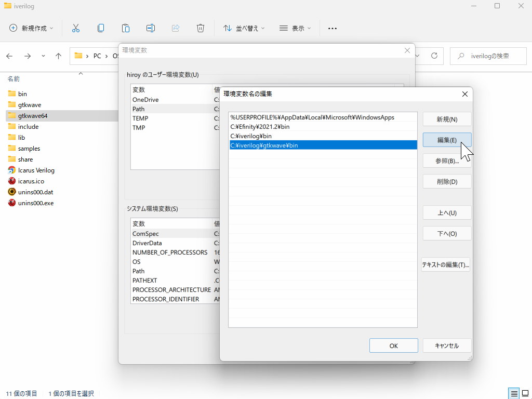This screenshot has height=399, width=532.
Task: Select the icarus.ico file
Action: pyautogui.click(x=31, y=181)
